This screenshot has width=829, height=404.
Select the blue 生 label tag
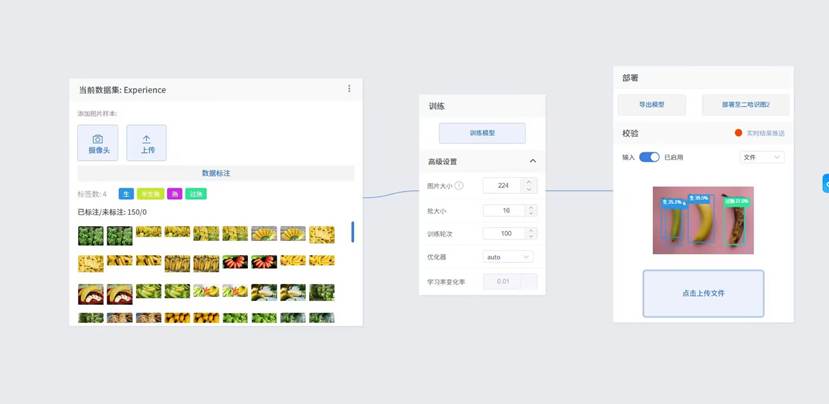coord(127,194)
